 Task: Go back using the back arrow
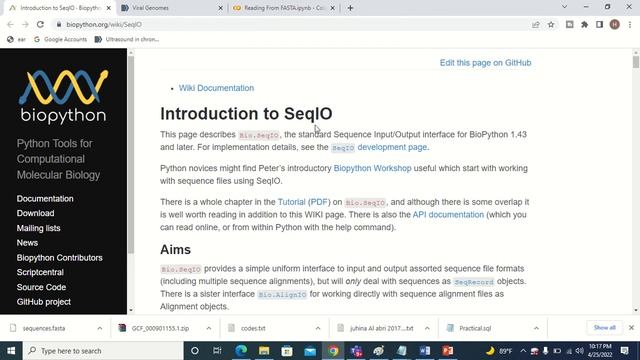click(x=10, y=24)
